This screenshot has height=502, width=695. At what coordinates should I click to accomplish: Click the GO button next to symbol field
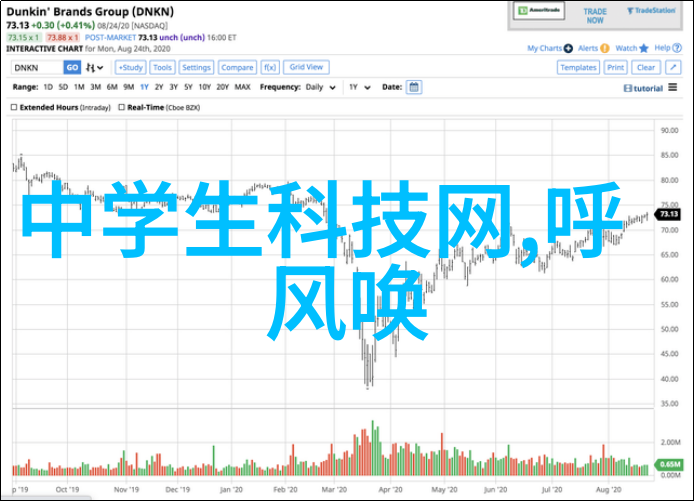click(72, 68)
